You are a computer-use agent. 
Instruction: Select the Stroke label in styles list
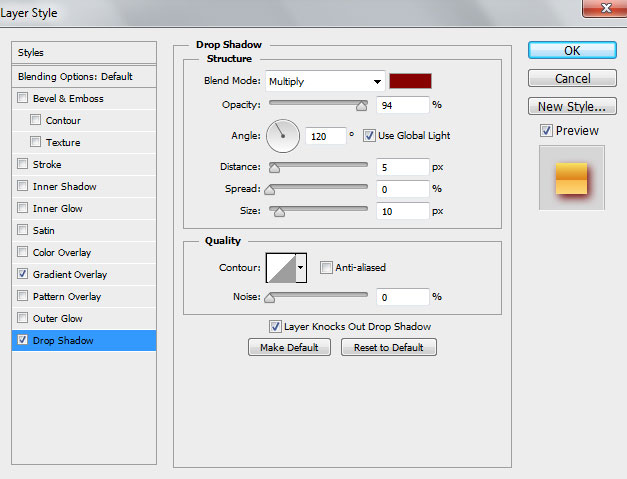[x=47, y=164]
